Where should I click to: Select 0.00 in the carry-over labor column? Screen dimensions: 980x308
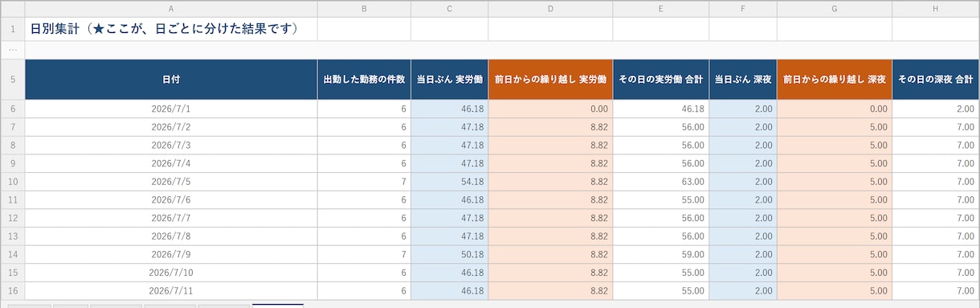pos(550,109)
